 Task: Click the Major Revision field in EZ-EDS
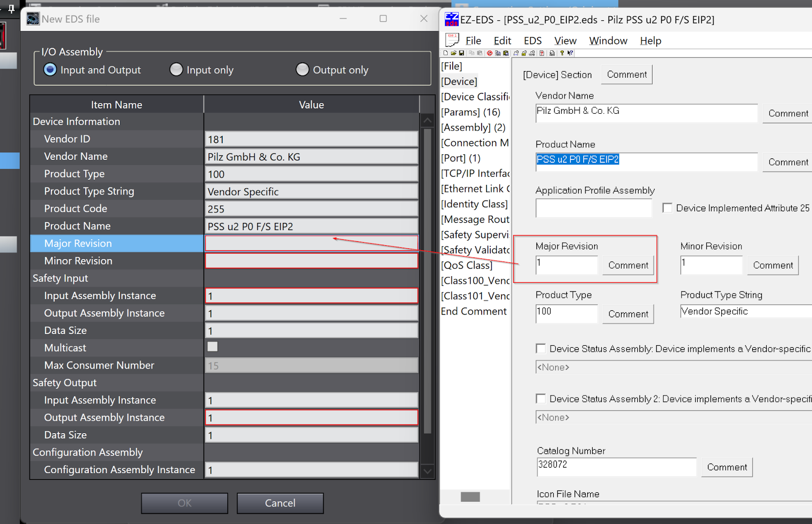[x=567, y=265]
